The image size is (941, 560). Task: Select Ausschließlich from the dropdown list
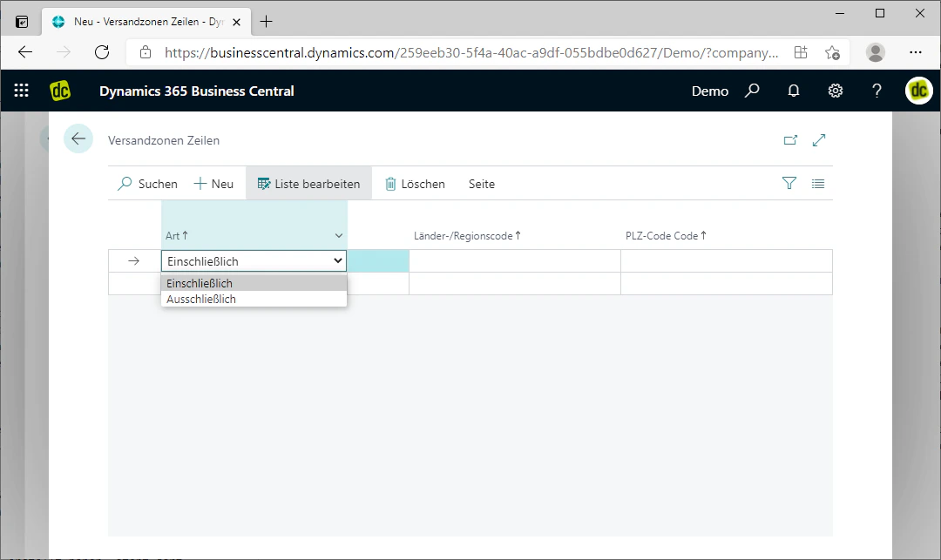(x=254, y=300)
